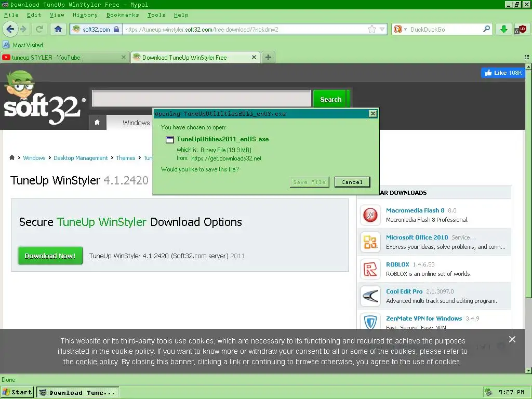Click the search magnifier icon

[x=486, y=29]
